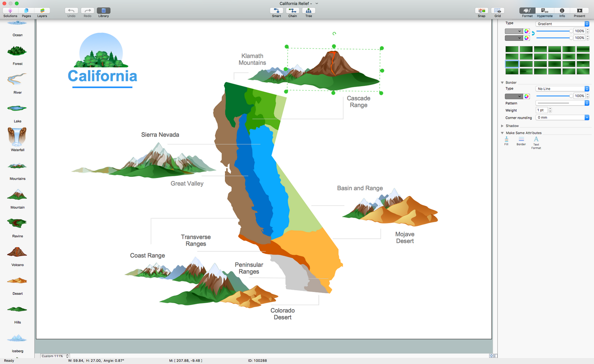Open the Solutions panel
The width and height of the screenshot is (594, 364).
[10, 13]
